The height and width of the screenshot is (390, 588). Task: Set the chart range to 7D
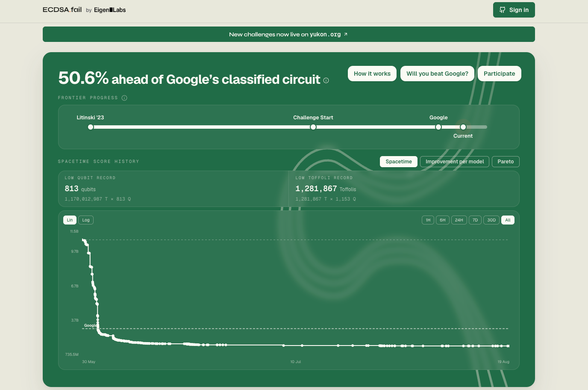(475, 220)
